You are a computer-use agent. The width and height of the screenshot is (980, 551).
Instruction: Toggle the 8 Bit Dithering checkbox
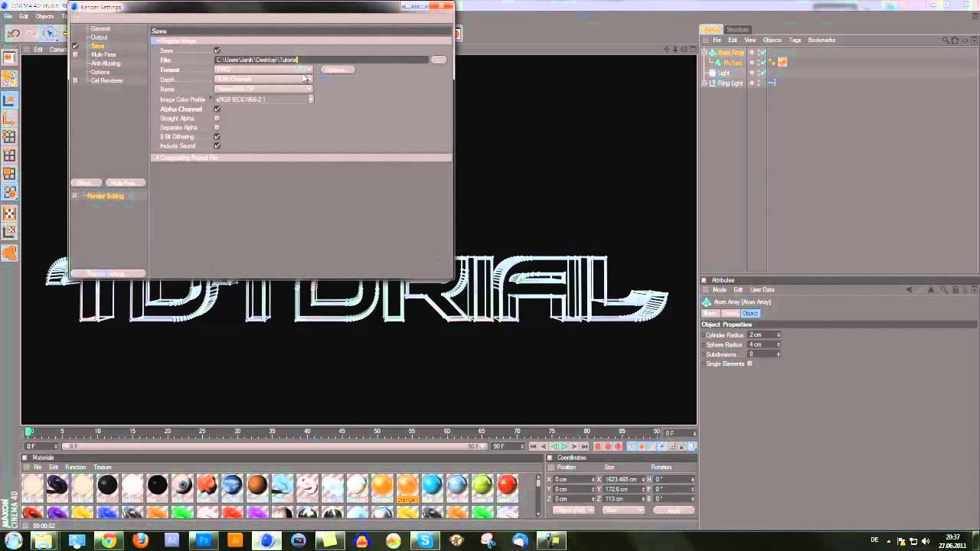coord(217,137)
